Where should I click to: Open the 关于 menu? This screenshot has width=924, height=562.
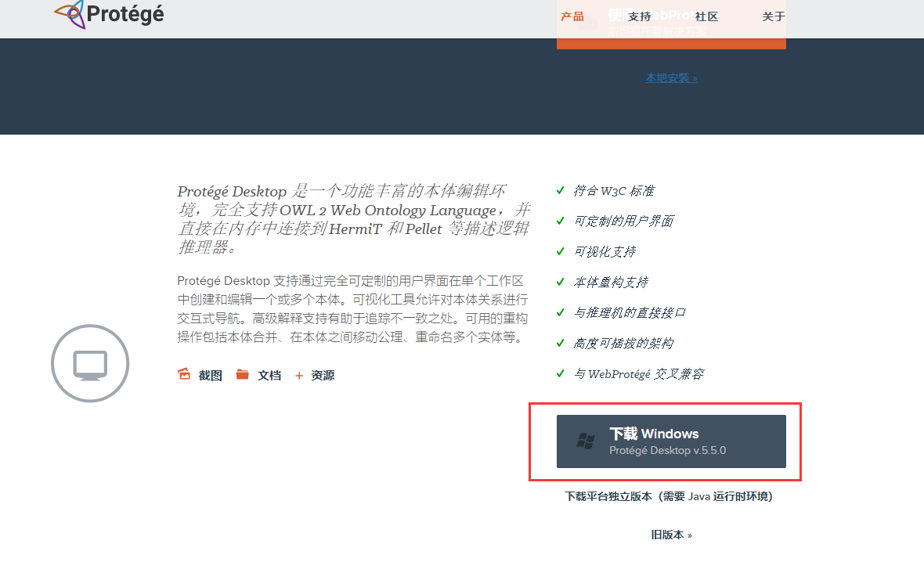773,16
